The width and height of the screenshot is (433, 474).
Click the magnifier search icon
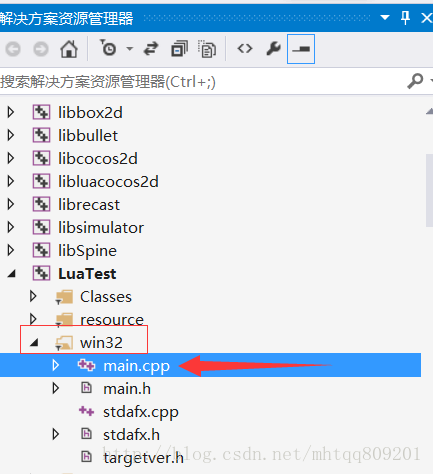(415, 81)
